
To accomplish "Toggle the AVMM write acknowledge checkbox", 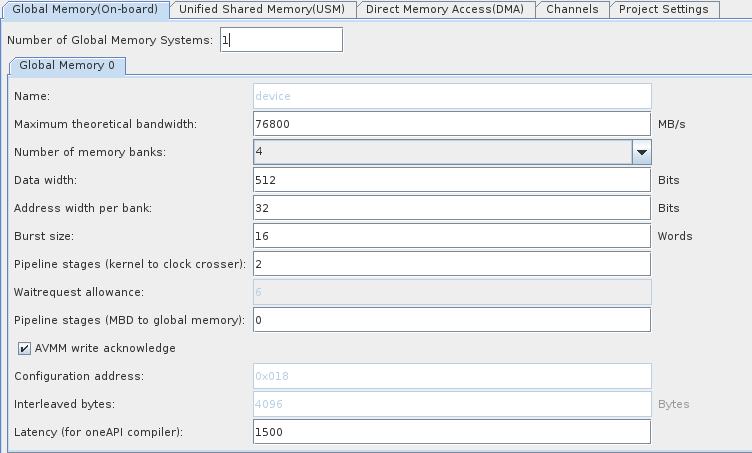I will [x=24, y=348].
